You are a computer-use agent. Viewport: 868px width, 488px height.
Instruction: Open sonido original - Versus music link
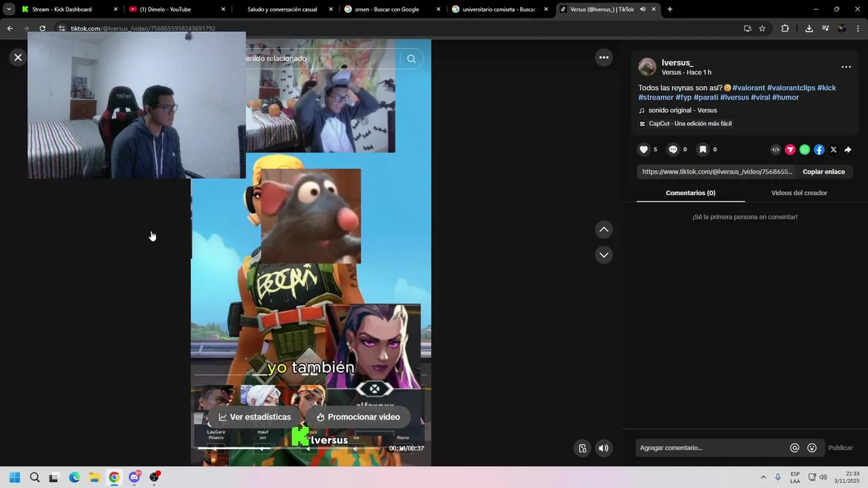682,110
